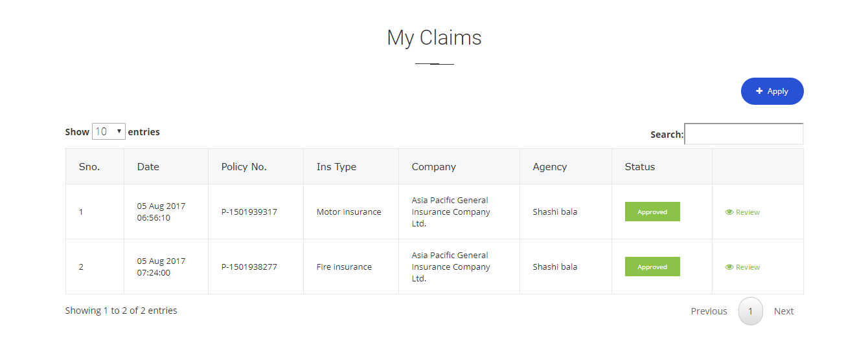
Task: Click into the Search input field
Action: point(744,134)
